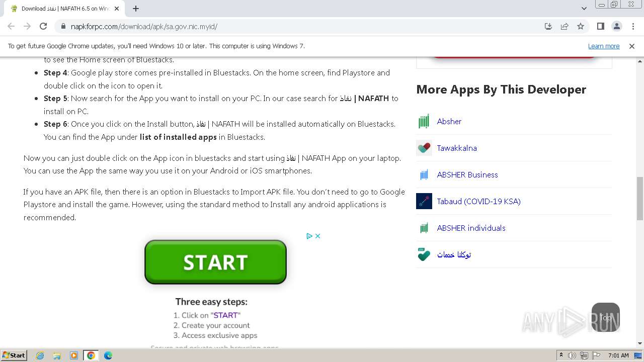Viewport: 644px width, 362px height.
Task: Click the green START ad button
Action: pos(215,262)
